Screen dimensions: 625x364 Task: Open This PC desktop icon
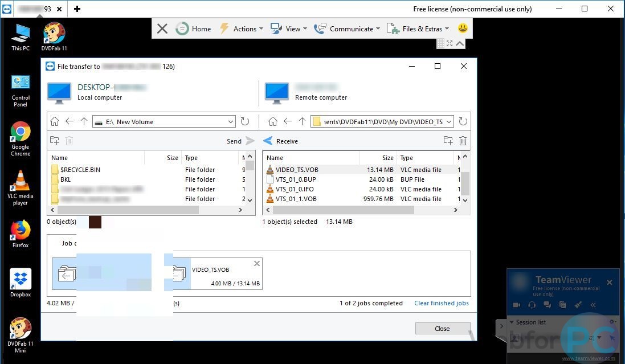(x=21, y=38)
